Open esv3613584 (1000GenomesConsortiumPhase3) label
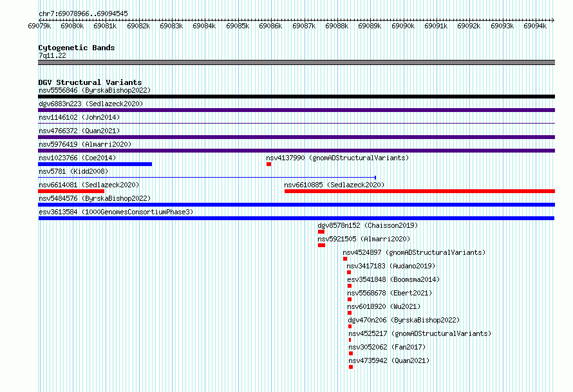 [x=116, y=212]
